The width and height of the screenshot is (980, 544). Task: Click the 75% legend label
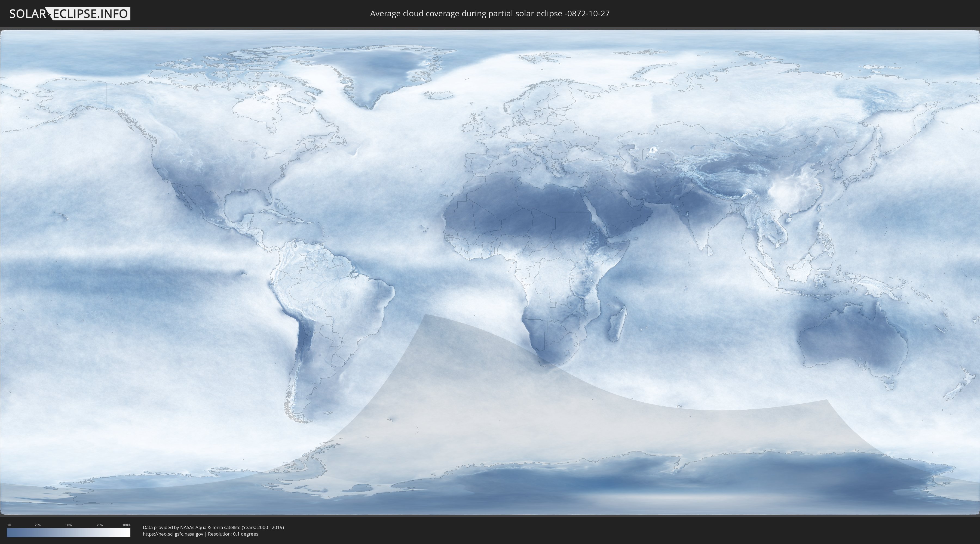point(99,525)
